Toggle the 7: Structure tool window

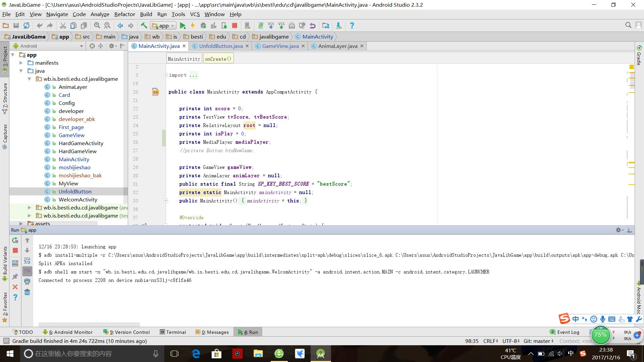(5, 99)
